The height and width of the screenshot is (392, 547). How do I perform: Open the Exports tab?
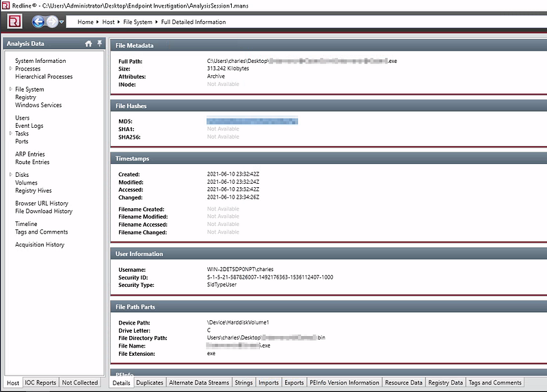tap(294, 382)
